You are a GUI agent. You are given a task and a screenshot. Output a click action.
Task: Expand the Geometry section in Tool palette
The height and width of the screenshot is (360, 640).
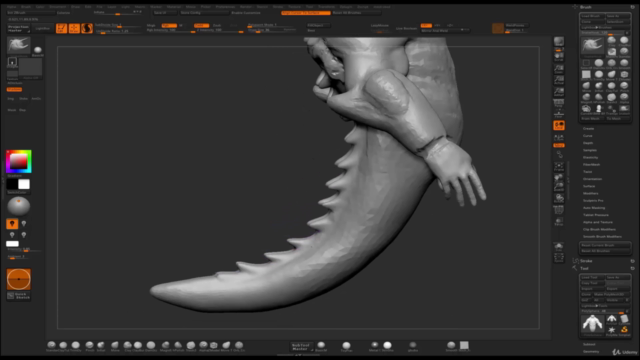591,351
